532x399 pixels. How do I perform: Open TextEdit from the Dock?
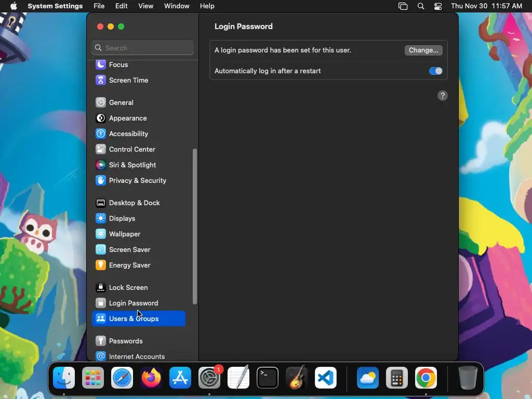[x=238, y=378]
